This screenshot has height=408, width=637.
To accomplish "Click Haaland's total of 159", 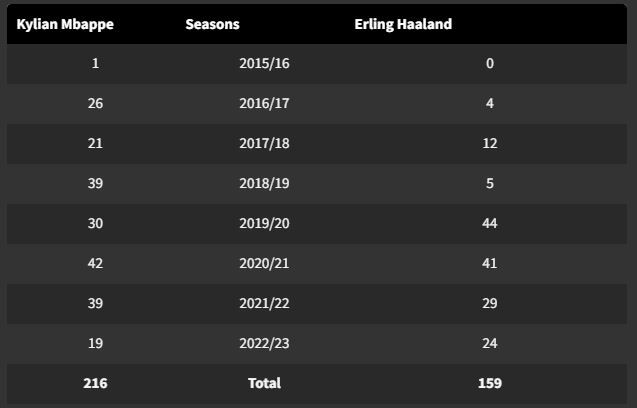I will 490,383.
